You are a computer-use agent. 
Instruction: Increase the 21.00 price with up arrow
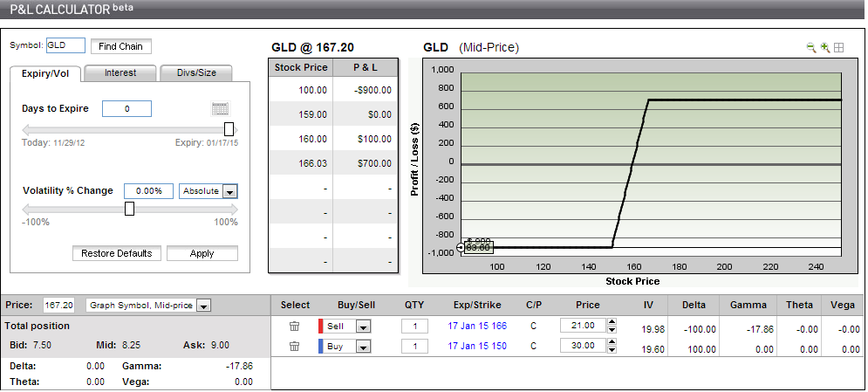tap(612, 321)
